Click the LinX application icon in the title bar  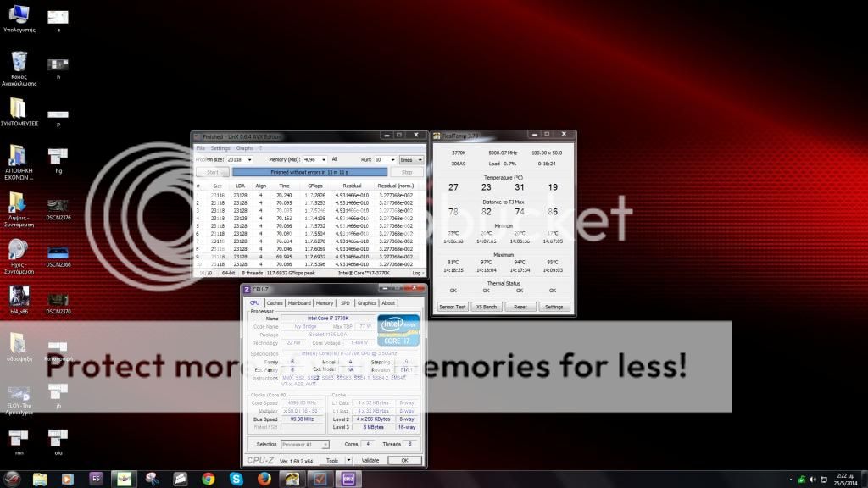coord(197,136)
